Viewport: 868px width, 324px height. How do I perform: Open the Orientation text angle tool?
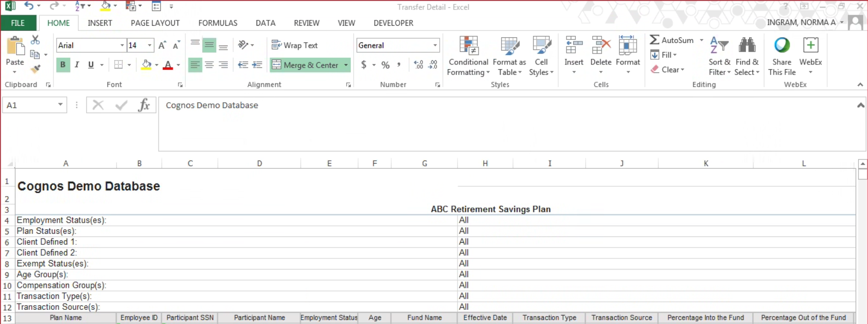(243, 45)
